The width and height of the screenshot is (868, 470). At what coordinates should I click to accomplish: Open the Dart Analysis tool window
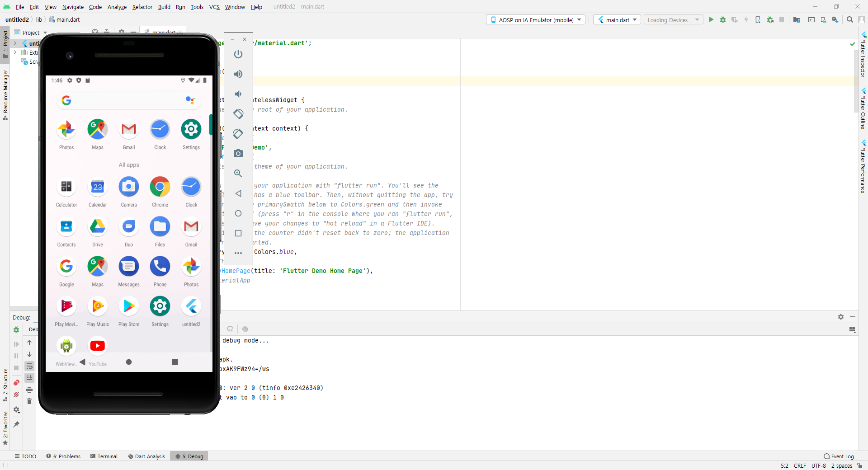coord(146,456)
